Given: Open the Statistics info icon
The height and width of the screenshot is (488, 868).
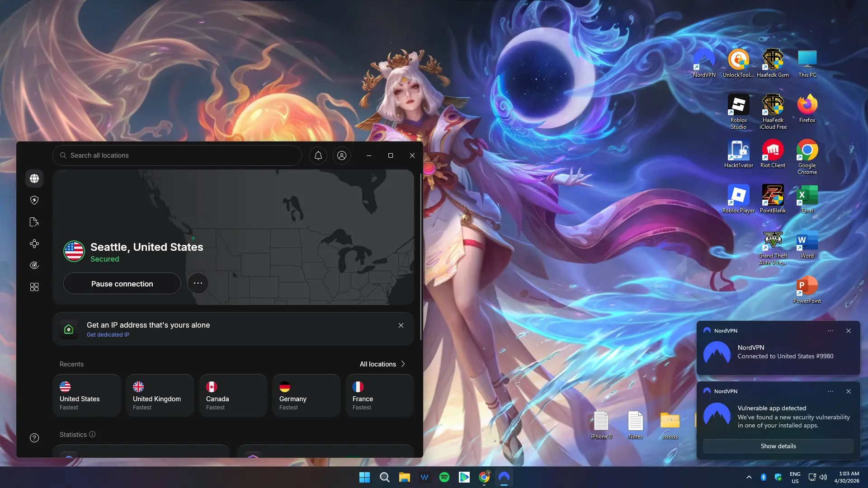Looking at the screenshot, I should pyautogui.click(x=92, y=434).
